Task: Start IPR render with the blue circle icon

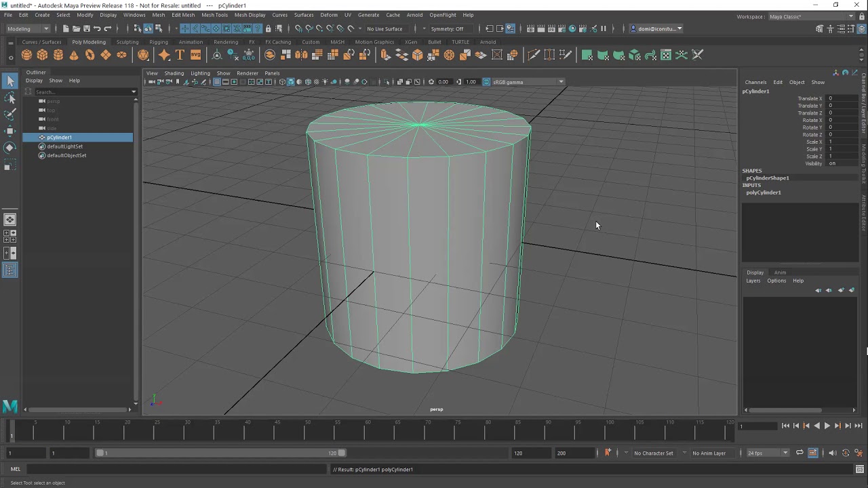Action: (x=572, y=28)
